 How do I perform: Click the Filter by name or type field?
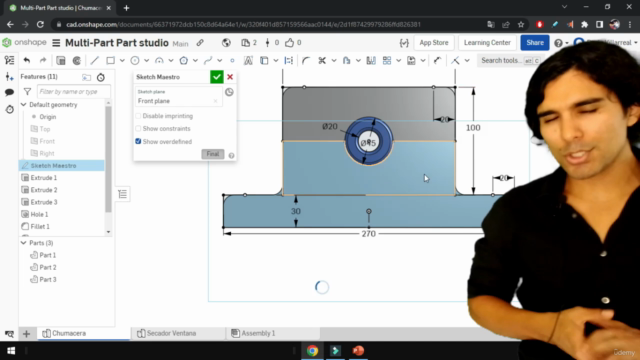pyautogui.click(x=74, y=92)
